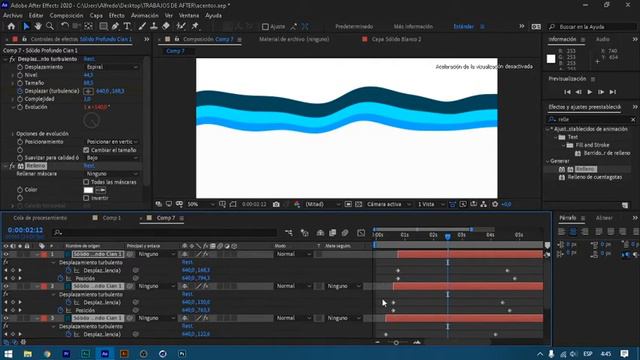Viewport: 640px width, 360px height.
Task: Open the Archivo menu
Action: click(x=13, y=16)
